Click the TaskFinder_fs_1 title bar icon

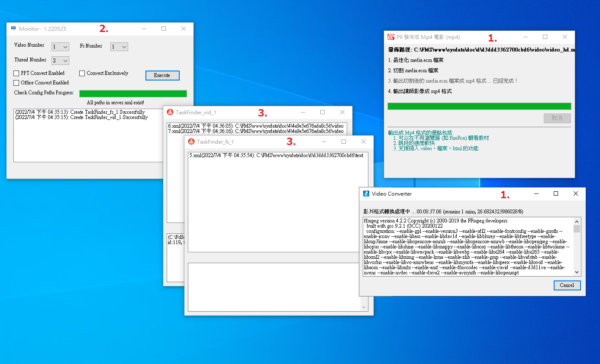[x=191, y=142]
